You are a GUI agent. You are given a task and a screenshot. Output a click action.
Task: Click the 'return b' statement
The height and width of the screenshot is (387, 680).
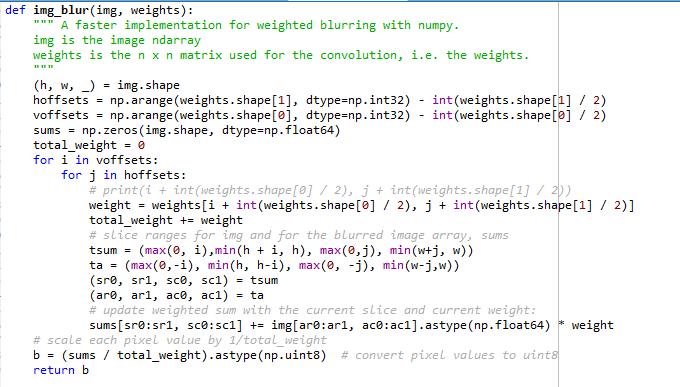(61, 370)
